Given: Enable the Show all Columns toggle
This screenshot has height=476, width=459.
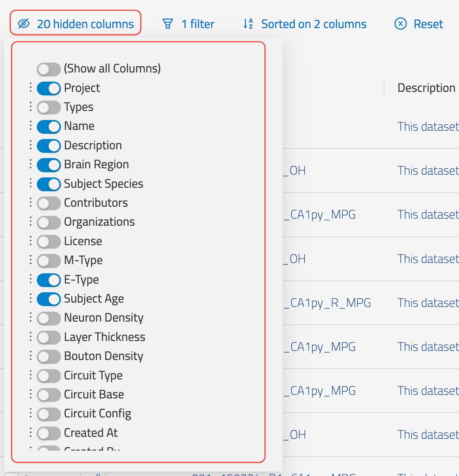Looking at the screenshot, I should coord(49,69).
